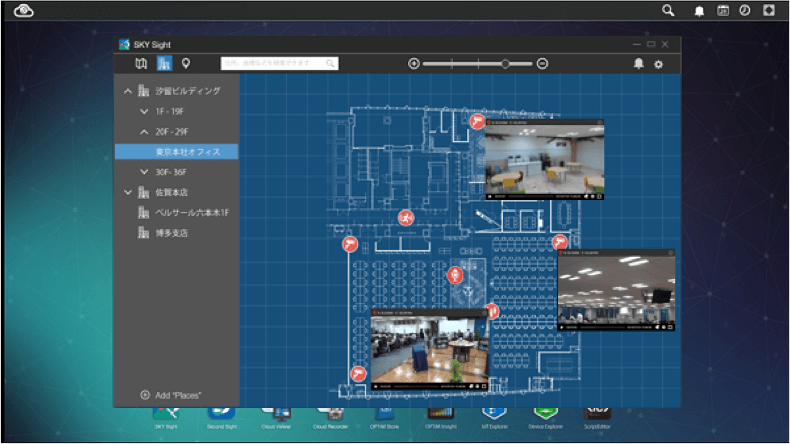The width and height of the screenshot is (790, 444).
Task: Collapse the 汐留ビルディング tree node
Action: coord(128,91)
